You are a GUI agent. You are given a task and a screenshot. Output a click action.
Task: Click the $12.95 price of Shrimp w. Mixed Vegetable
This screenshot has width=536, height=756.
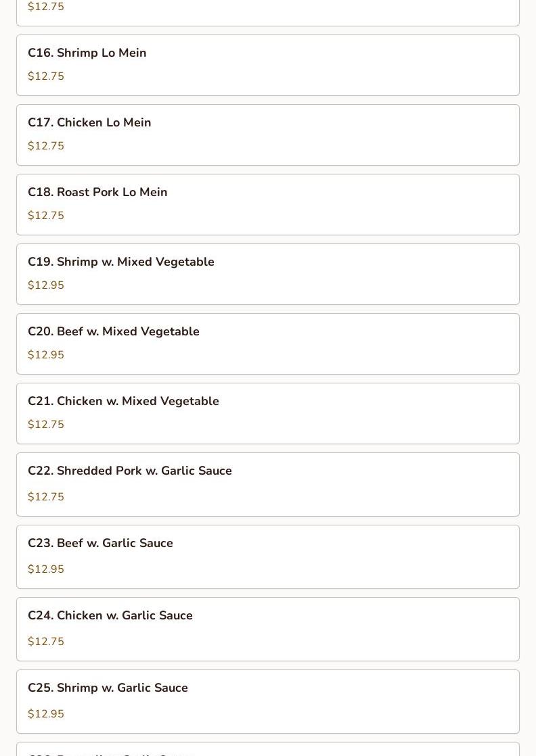[46, 285]
